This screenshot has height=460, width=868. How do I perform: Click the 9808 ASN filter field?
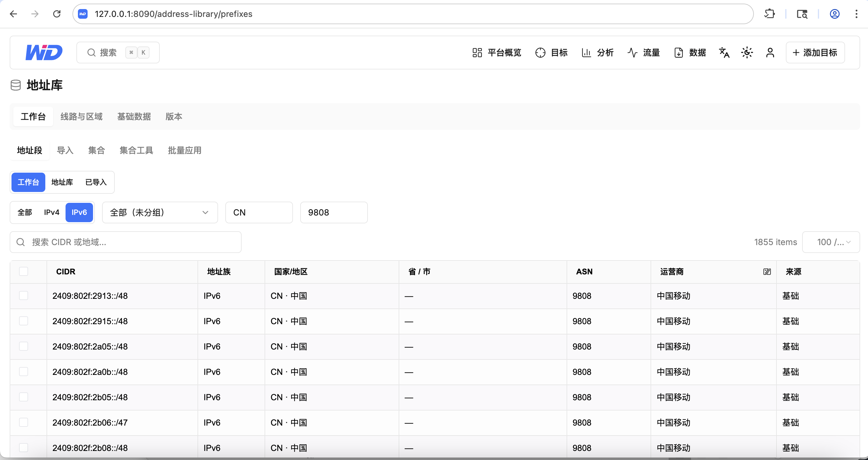point(334,212)
